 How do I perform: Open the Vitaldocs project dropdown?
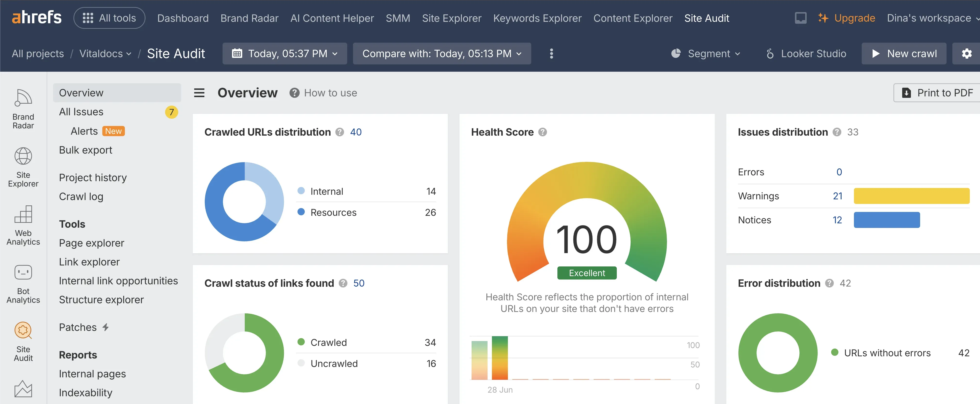tap(105, 54)
